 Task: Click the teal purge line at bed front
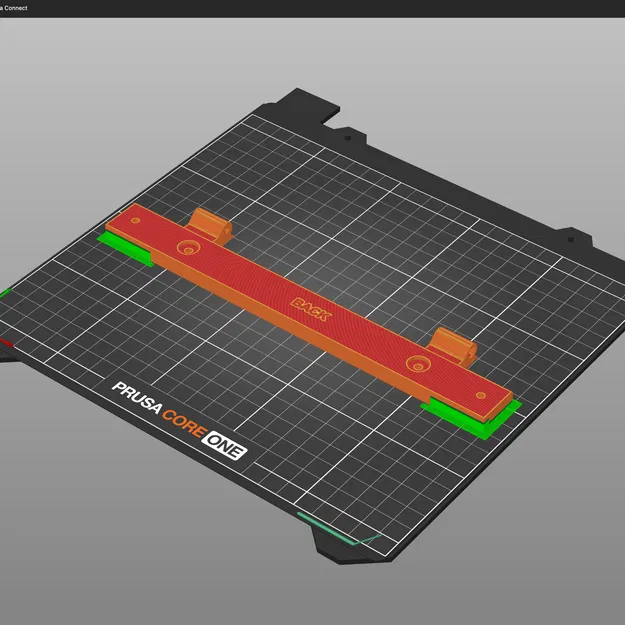tap(339, 531)
